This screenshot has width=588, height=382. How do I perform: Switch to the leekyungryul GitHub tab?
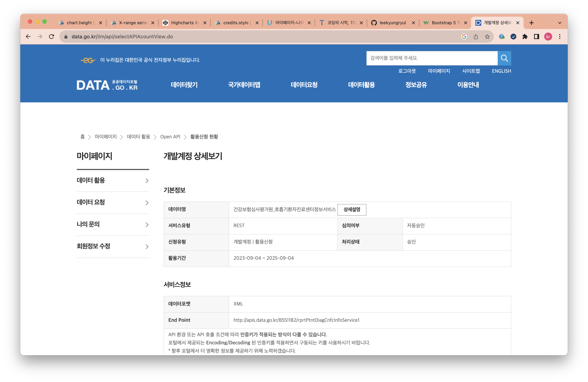pos(392,23)
